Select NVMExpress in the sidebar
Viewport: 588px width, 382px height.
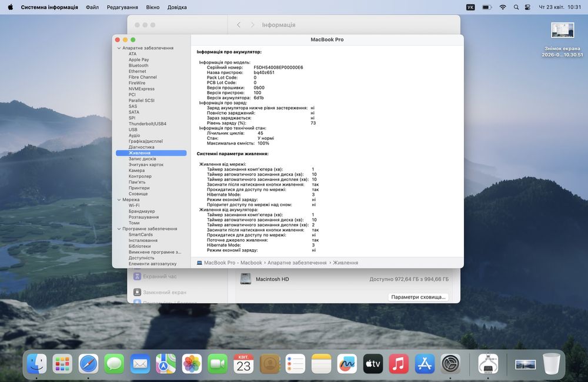point(141,89)
